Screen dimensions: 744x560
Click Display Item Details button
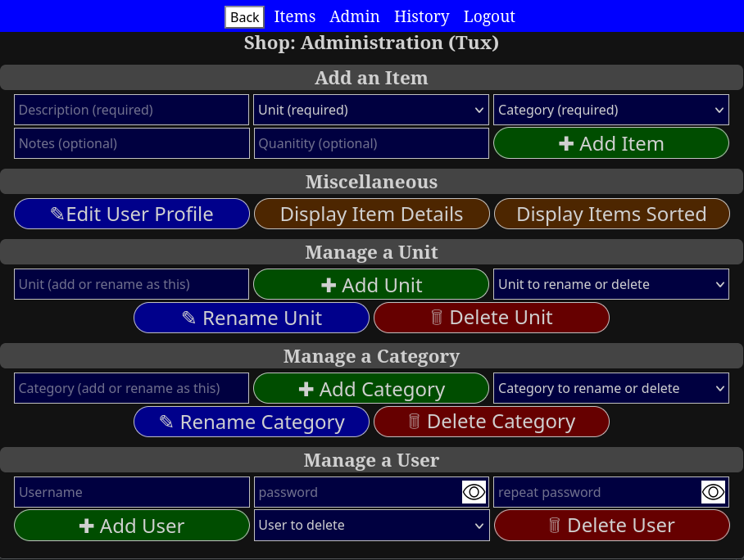pos(371,214)
